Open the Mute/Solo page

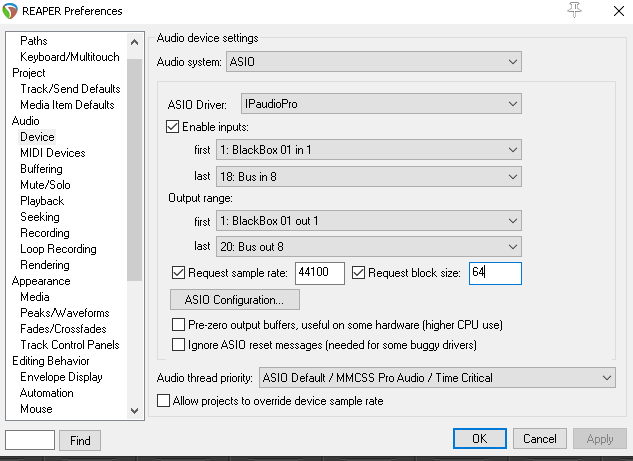point(46,185)
